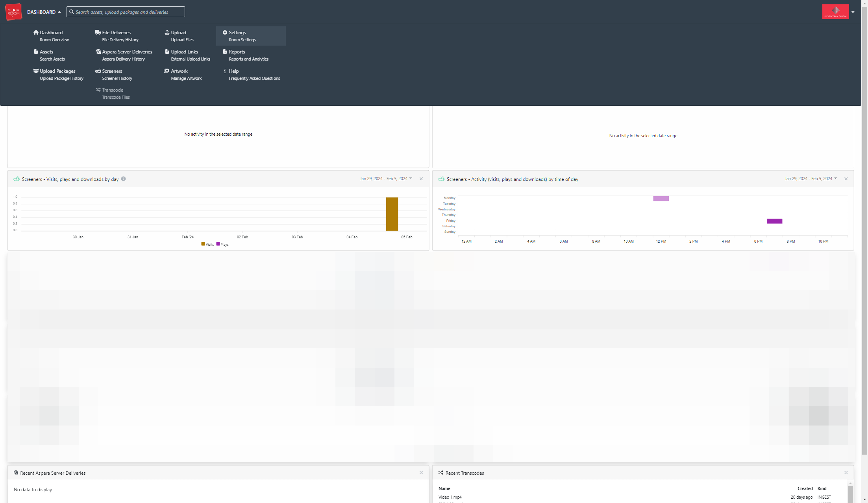Open Reports and Analytics link
The width and height of the screenshot is (868, 503).
coord(248,59)
